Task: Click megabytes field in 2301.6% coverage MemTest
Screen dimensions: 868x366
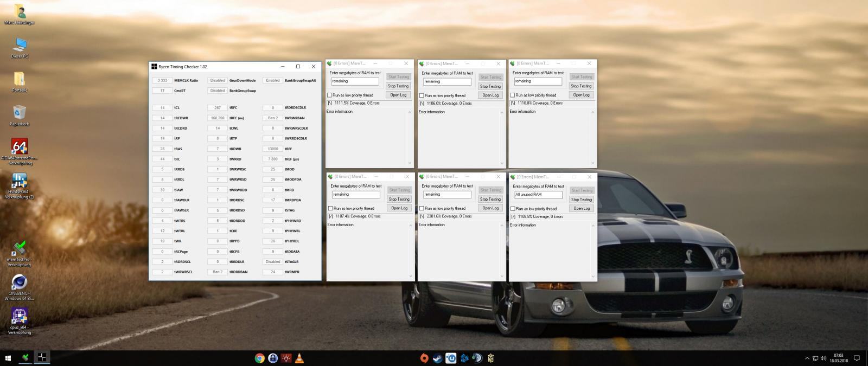Action: tap(447, 194)
